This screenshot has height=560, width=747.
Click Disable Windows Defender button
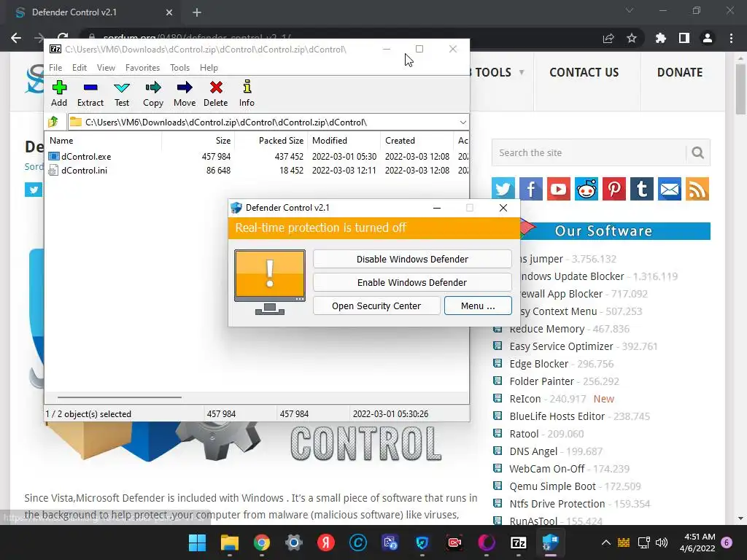point(412,259)
